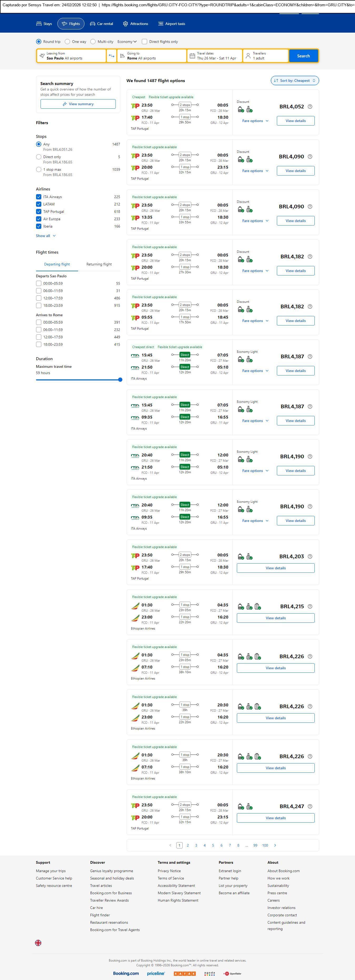Open the Stays tab in header
Screen dimensions: 355x980
click(x=44, y=24)
